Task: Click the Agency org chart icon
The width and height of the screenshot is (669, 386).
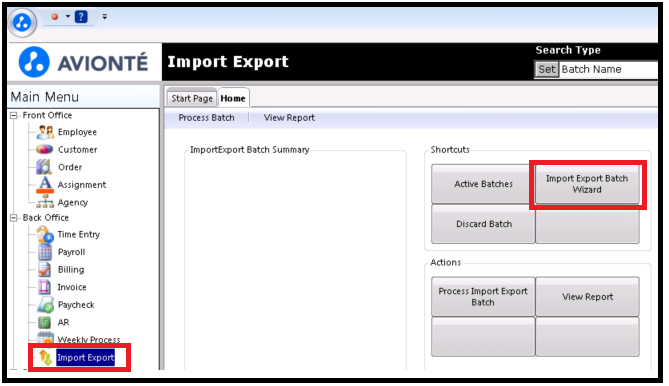Action: (x=45, y=202)
